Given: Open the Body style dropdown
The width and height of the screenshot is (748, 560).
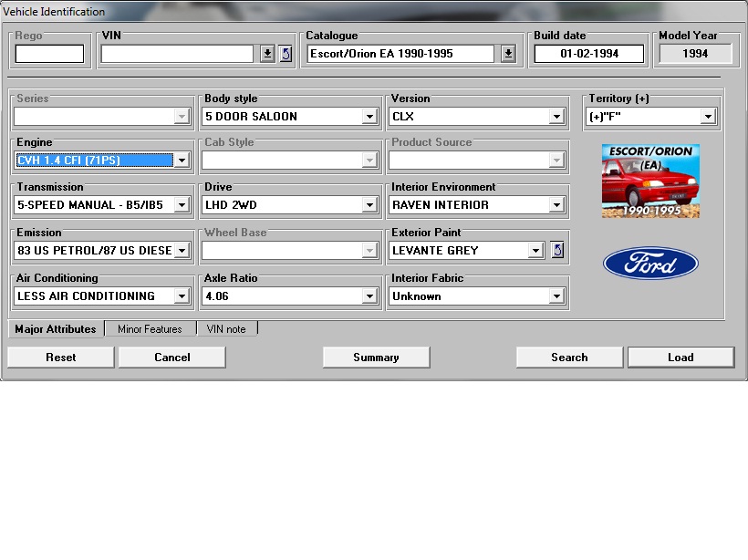Looking at the screenshot, I should pyautogui.click(x=369, y=117).
